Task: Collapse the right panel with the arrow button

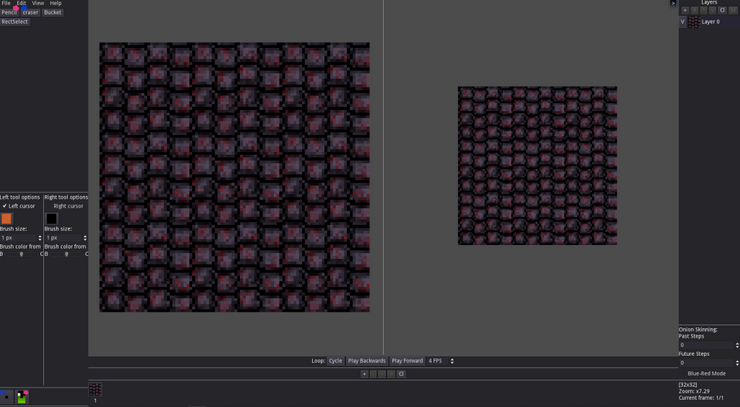Action: pyautogui.click(x=673, y=3)
